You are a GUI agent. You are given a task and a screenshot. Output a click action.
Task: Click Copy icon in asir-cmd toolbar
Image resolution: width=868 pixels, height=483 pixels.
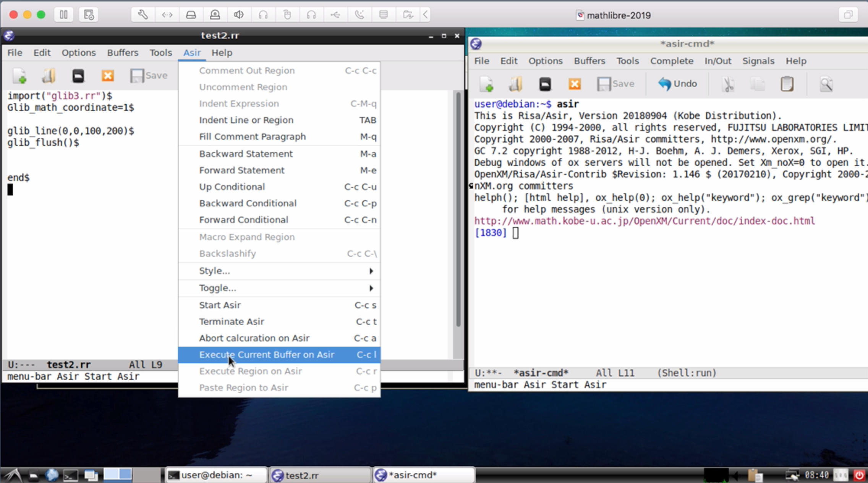pyautogui.click(x=758, y=84)
